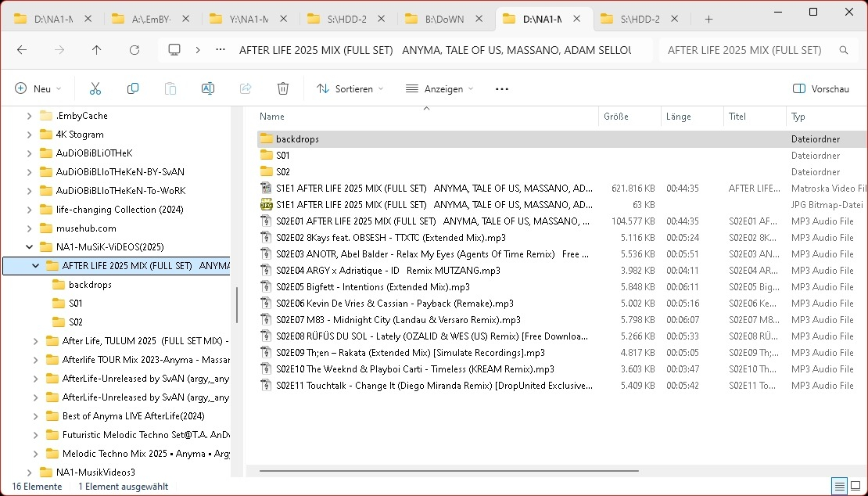
Task: Click the Copy icon in toolbar
Action: 133,89
